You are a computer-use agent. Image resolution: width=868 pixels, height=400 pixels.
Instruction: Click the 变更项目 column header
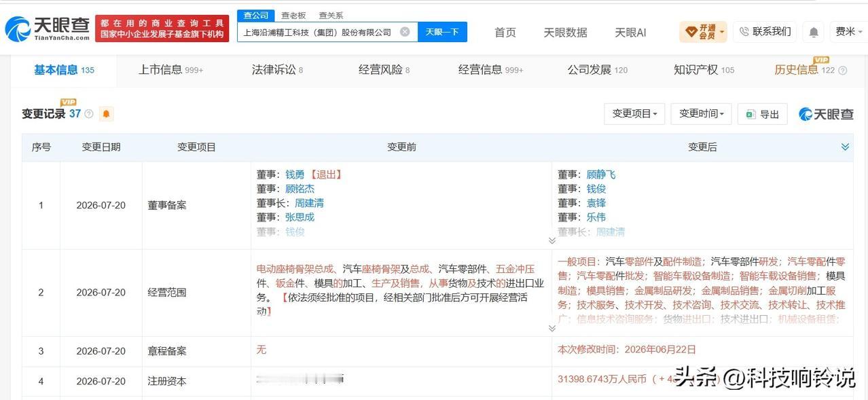pos(196,147)
